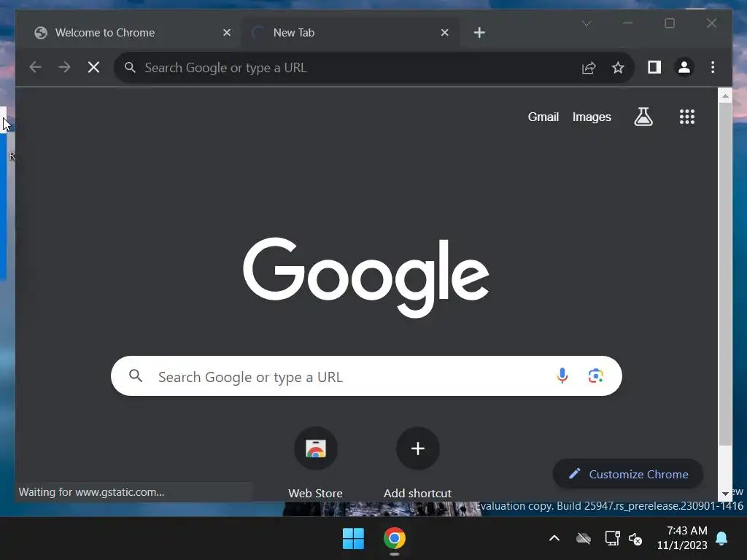
Task: Start voice search with microphone
Action: [x=562, y=376]
